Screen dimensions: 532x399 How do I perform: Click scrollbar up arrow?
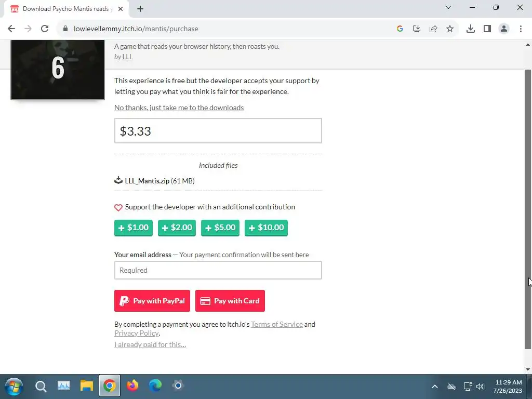click(x=528, y=45)
